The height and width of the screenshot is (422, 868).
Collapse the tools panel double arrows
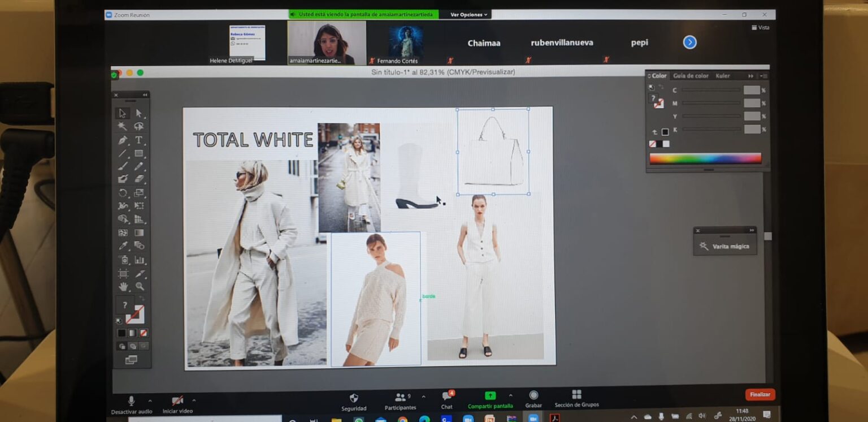click(145, 94)
